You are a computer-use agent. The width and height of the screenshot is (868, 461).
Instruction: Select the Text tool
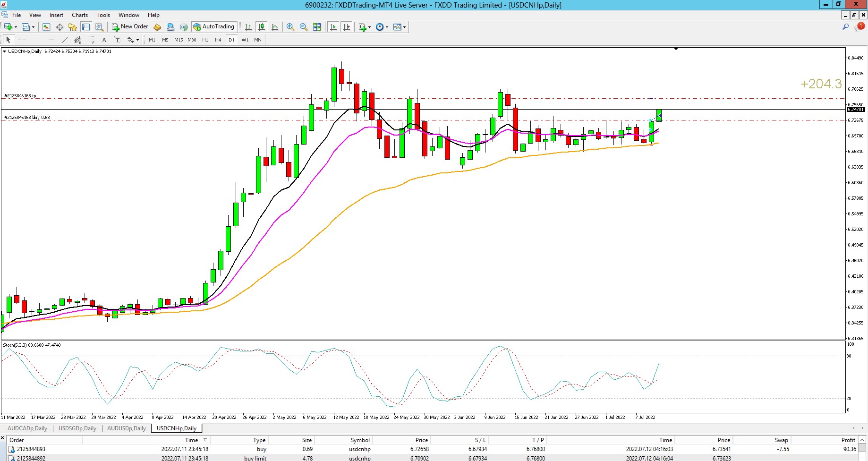[104, 40]
